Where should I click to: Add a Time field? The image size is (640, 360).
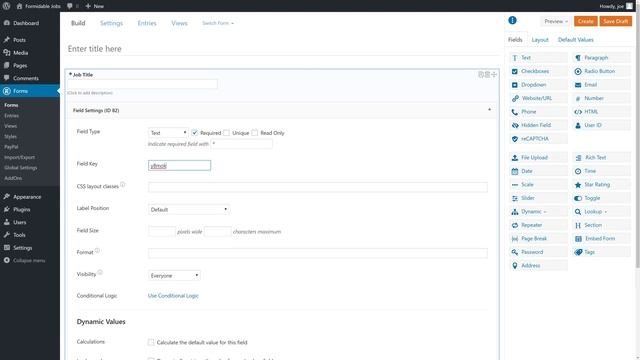coord(601,171)
